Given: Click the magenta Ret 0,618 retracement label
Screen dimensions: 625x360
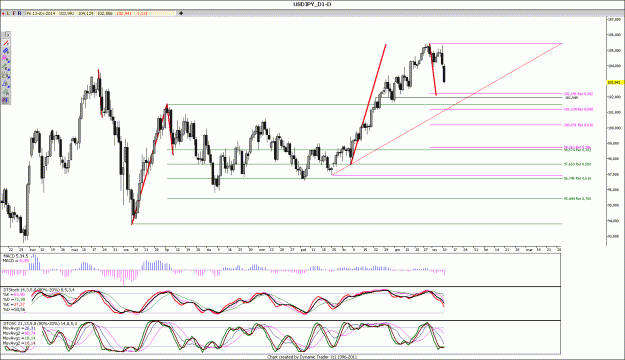Looking at the screenshot, I should (578, 125).
